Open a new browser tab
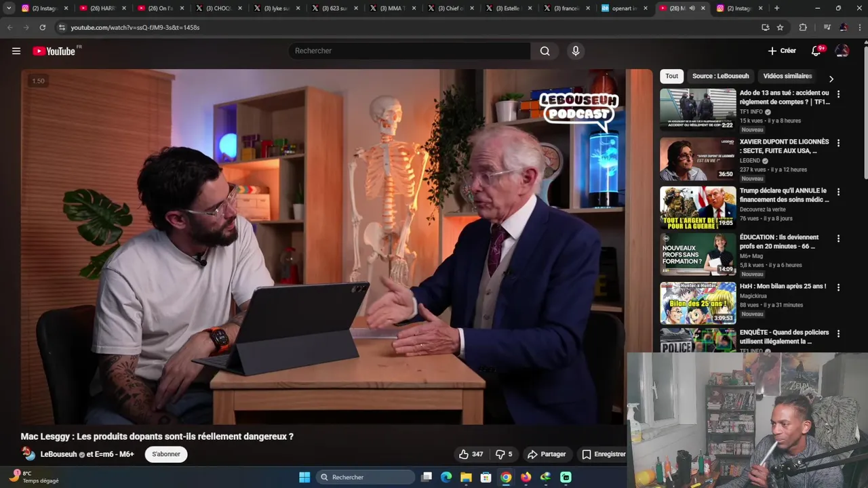The width and height of the screenshot is (868, 488). (776, 8)
